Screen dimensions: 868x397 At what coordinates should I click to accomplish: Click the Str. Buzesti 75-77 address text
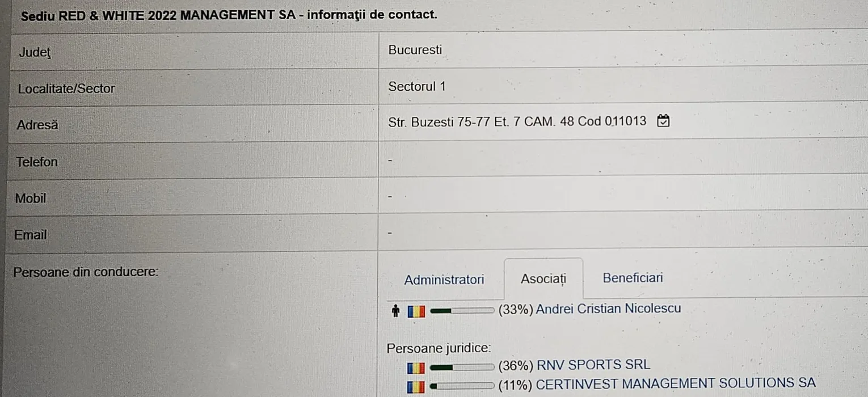point(517,121)
